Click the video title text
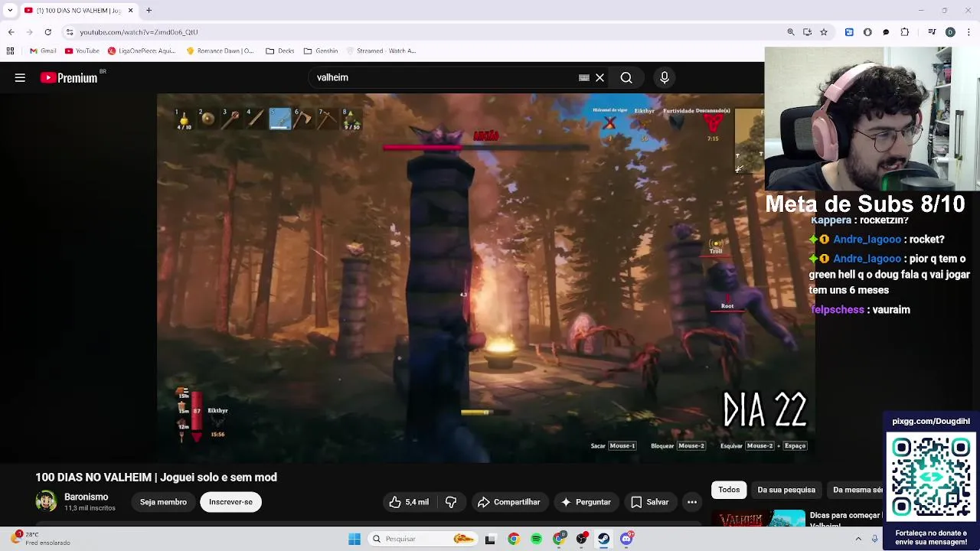980x551 pixels. coord(156,477)
